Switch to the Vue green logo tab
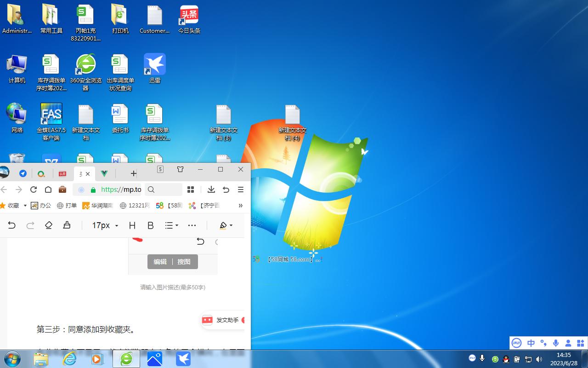The width and height of the screenshot is (588, 368). [x=104, y=173]
